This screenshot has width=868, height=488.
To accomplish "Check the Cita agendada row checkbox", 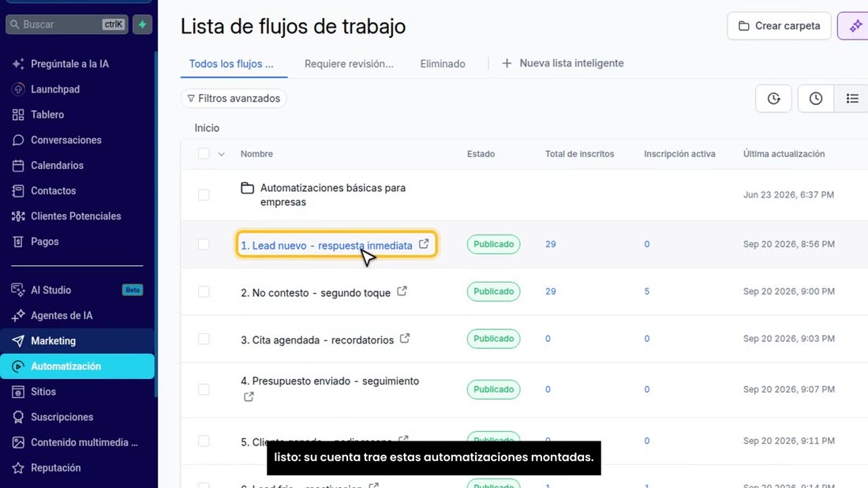I will click(204, 339).
